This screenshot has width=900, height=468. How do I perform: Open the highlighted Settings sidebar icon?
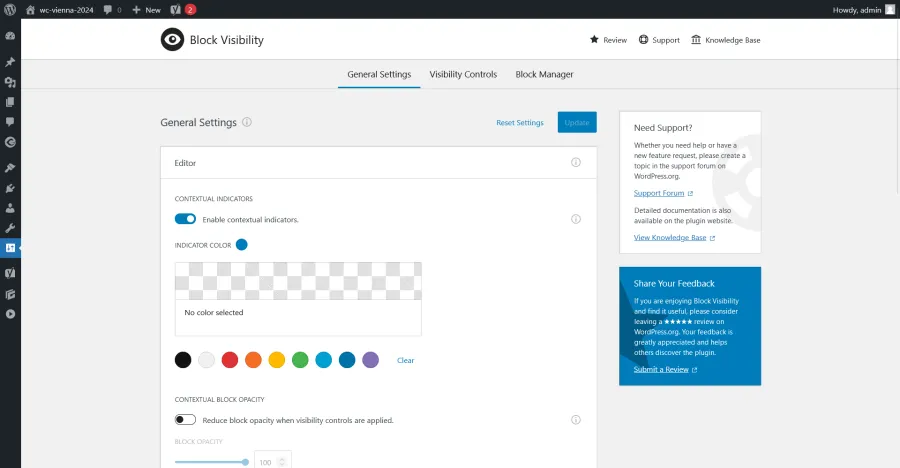pos(10,248)
